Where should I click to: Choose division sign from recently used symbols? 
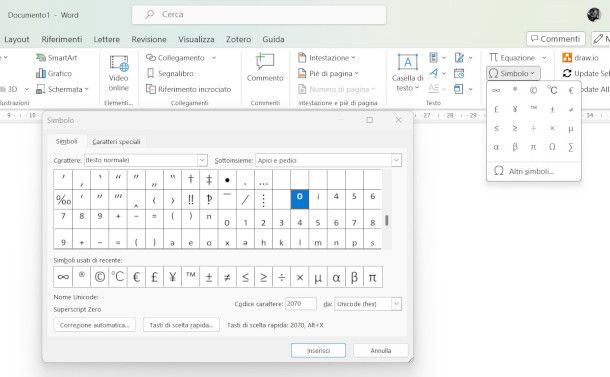(282, 277)
